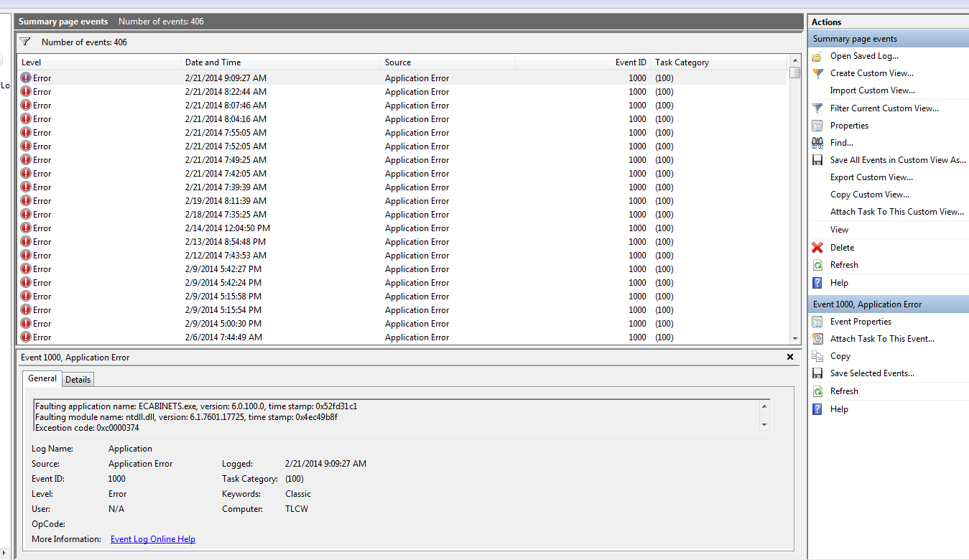Click the Filter Current Custom View icon
The image size is (969, 560).
[x=817, y=108]
